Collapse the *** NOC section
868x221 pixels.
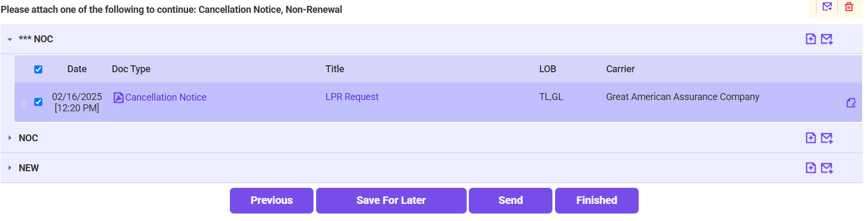(x=10, y=40)
